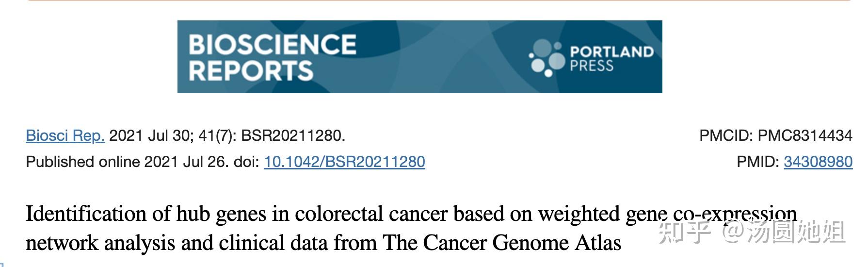Viewport: 868px width, 267px height.
Task: Click the article title starting with Identification
Action: (411, 228)
